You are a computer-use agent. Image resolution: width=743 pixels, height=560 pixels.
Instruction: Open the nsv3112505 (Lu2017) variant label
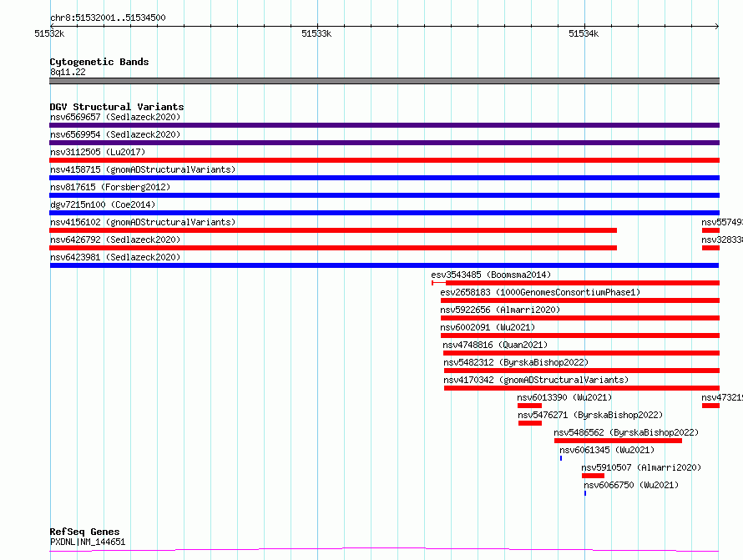[98, 152]
